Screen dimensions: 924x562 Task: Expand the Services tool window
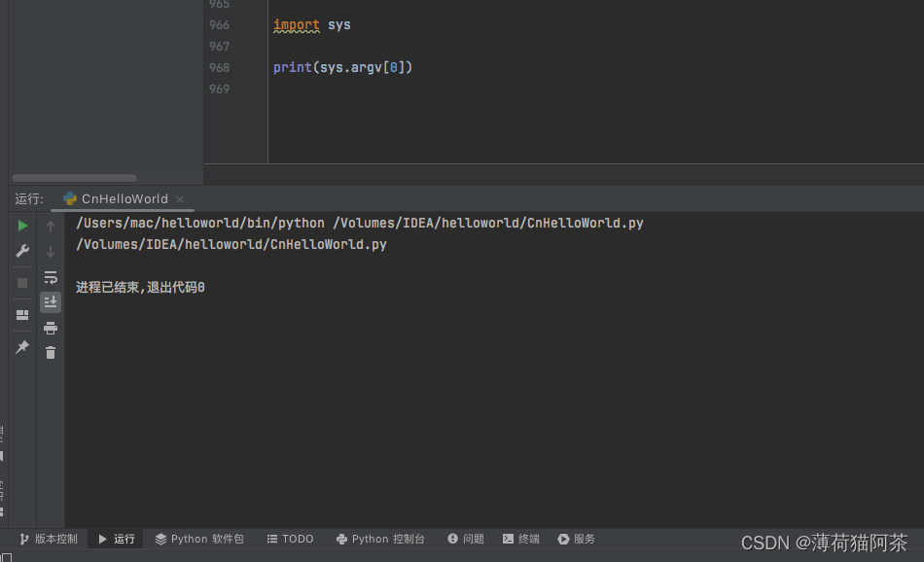point(576,538)
